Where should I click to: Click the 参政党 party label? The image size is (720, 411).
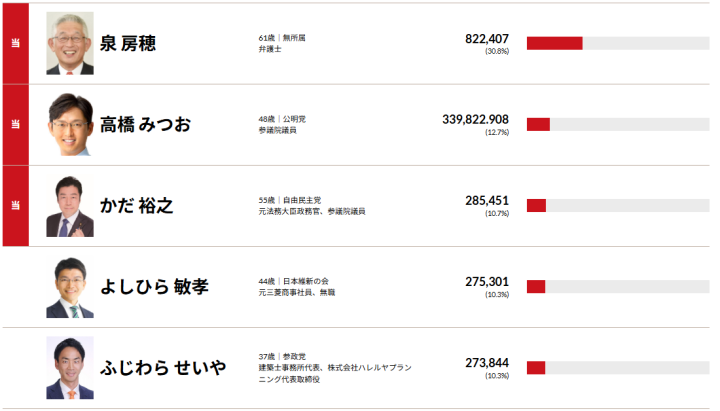[x=294, y=356]
